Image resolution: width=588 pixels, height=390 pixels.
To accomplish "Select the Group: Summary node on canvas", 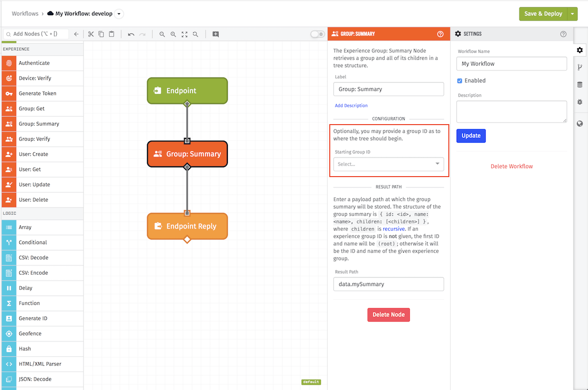I will pyautogui.click(x=187, y=154).
